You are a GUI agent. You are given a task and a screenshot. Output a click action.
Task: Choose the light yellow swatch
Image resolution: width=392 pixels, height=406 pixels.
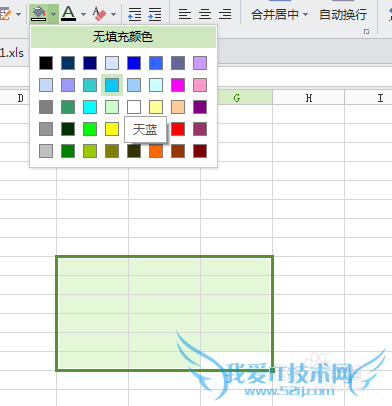coord(156,107)
